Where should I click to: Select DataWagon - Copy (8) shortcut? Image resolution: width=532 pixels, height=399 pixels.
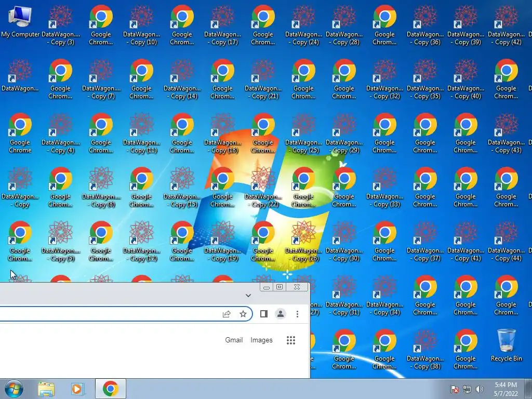(x=101, y=187)
